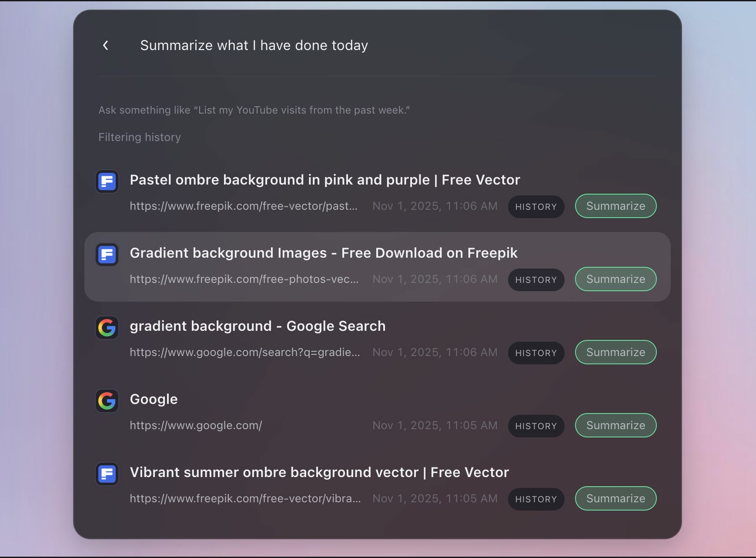Summarize the Pastel ombre background page
The image size is (756, 558).
coord(616,206)
